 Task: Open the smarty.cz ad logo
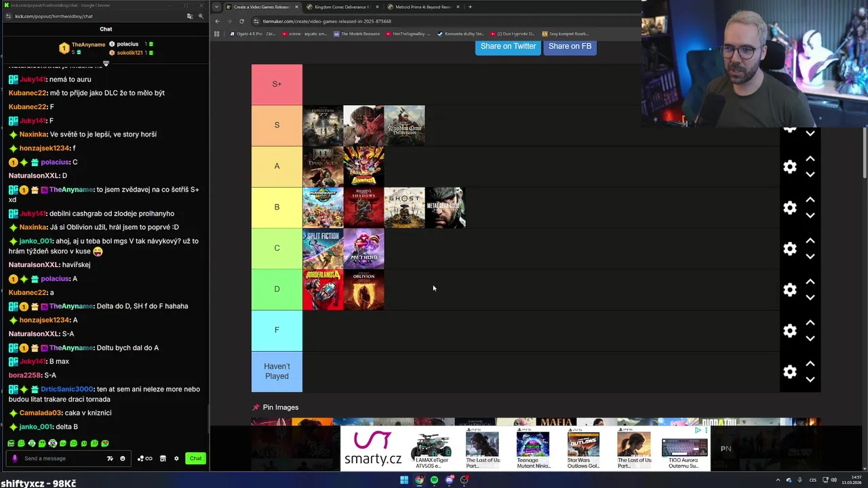click(x=372, y=448)
